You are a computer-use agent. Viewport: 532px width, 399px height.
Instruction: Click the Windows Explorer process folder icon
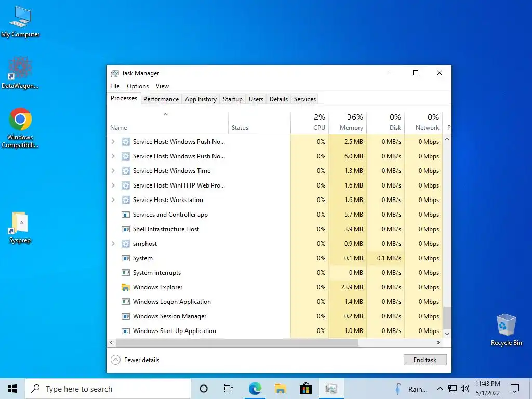[x=126, y=287]
